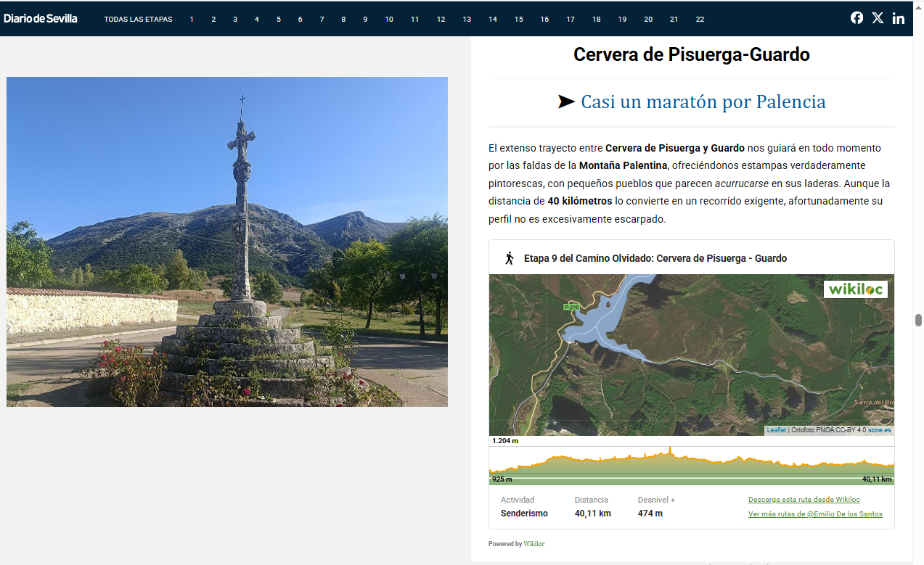Image resolution: width=924 pixels, height=565 pixels.
Task: Select the 'Todas las etapas' menu item
Action: pos(138,20)
